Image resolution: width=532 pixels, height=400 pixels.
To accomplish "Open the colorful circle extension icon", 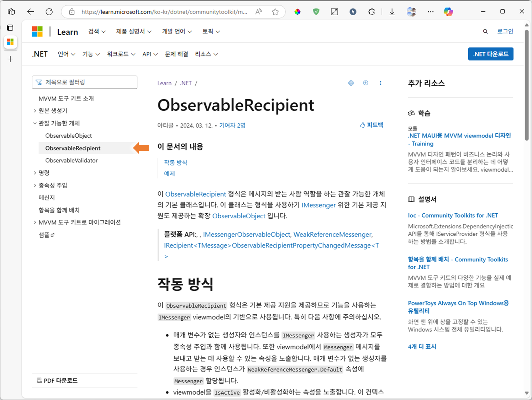I will (x=297, y=12).
